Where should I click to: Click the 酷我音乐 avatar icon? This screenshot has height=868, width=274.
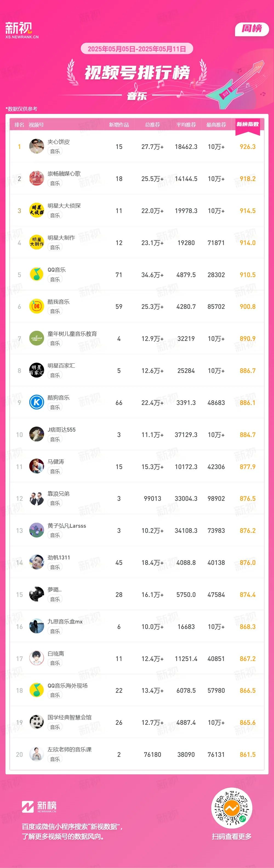[x=36, y=306]
